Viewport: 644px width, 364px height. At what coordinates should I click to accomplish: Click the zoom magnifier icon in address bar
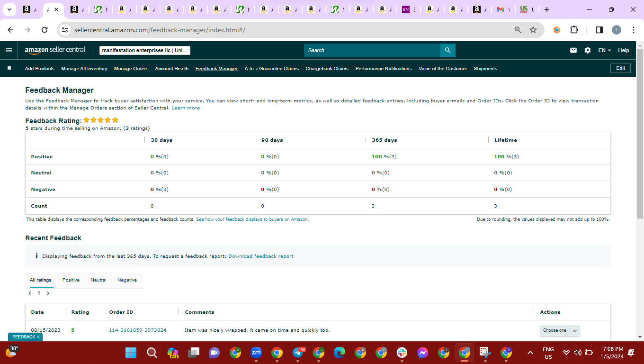tap(518, 30)
